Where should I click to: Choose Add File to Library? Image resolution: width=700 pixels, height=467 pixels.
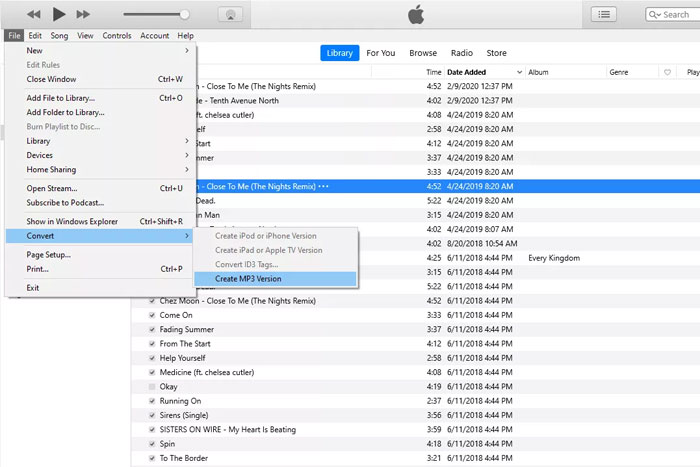61,98
